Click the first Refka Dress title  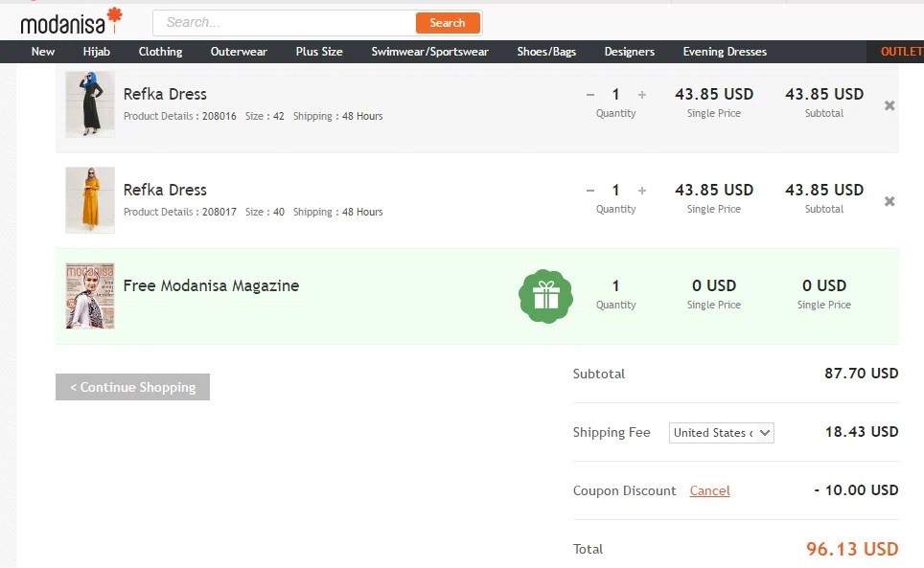coord(165,94)
